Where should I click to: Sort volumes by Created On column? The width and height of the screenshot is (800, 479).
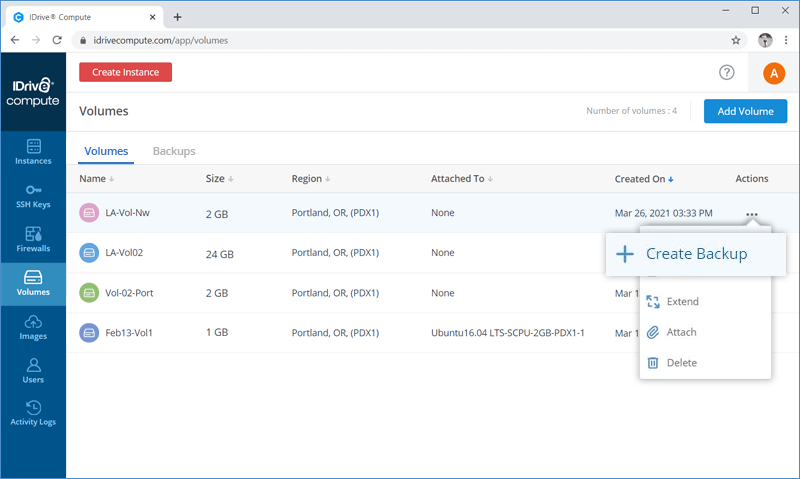click(644, 179)
